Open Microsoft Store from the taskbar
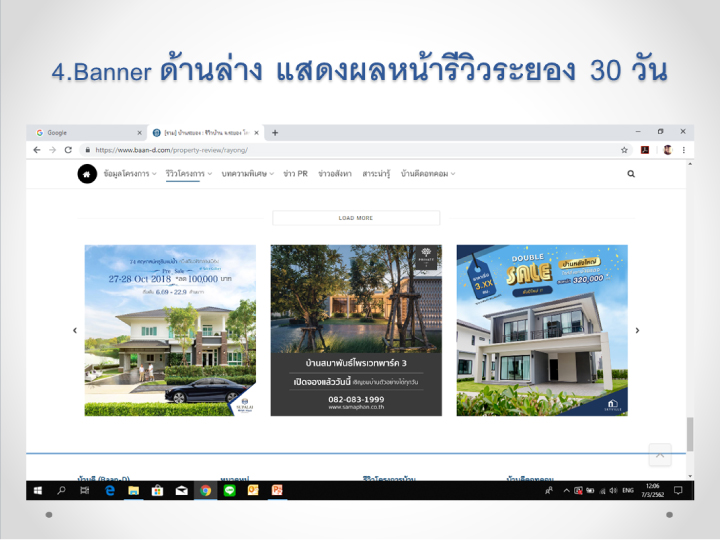The width and height of the screenshot is (720, 540). (158, 491)
